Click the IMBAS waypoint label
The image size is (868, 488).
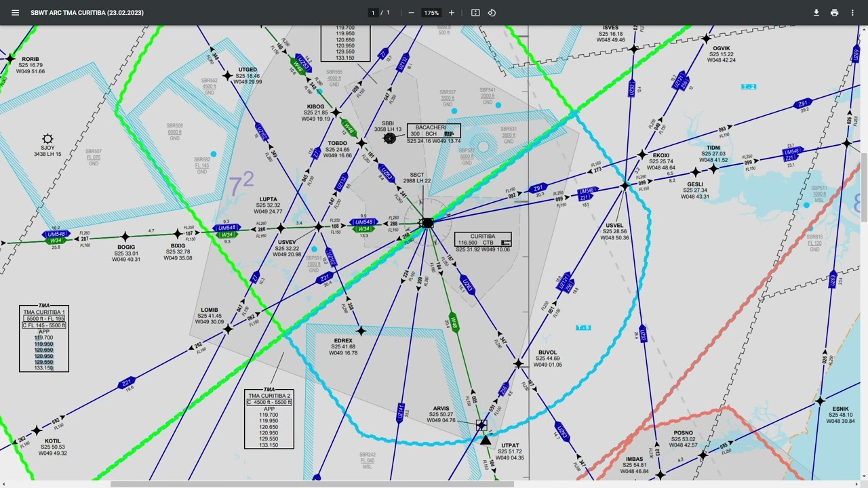click(634, 465)
